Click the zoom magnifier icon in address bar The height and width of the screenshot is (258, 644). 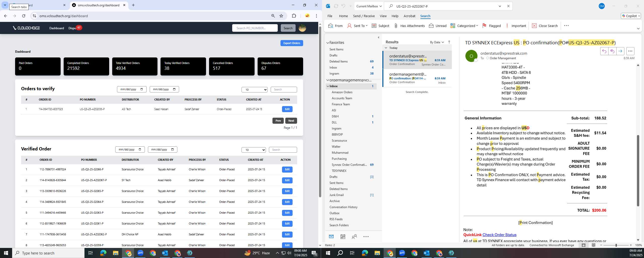[273, 16]
